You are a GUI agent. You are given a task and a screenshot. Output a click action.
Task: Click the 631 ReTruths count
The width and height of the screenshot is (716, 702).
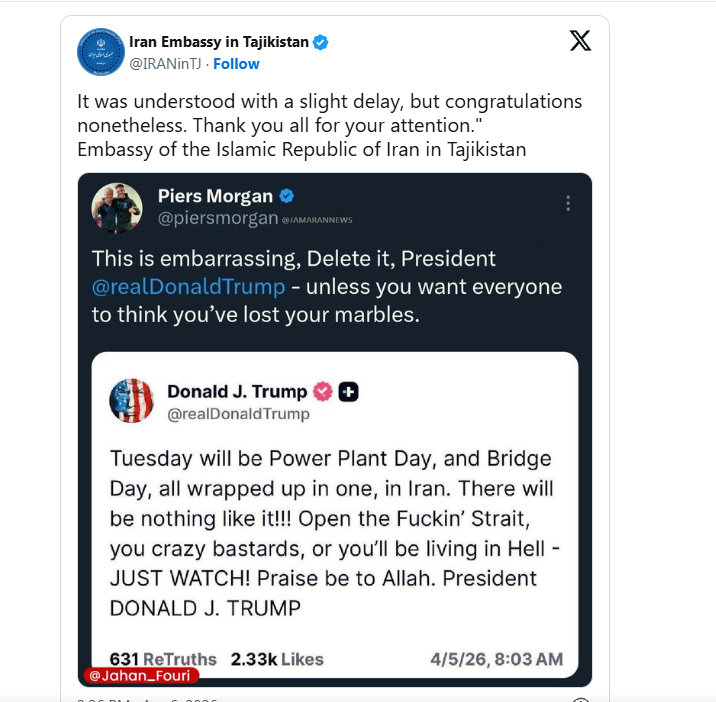(x=163, y=659)
